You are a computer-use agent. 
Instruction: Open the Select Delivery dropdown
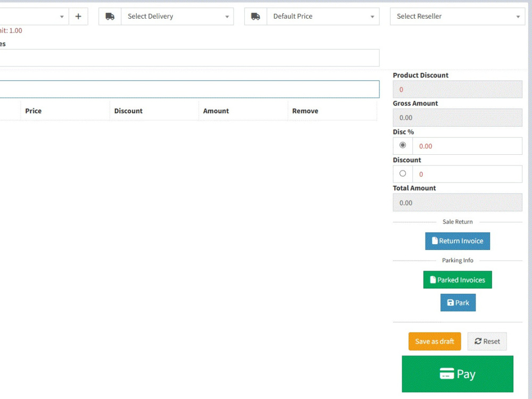click(177, 16)
